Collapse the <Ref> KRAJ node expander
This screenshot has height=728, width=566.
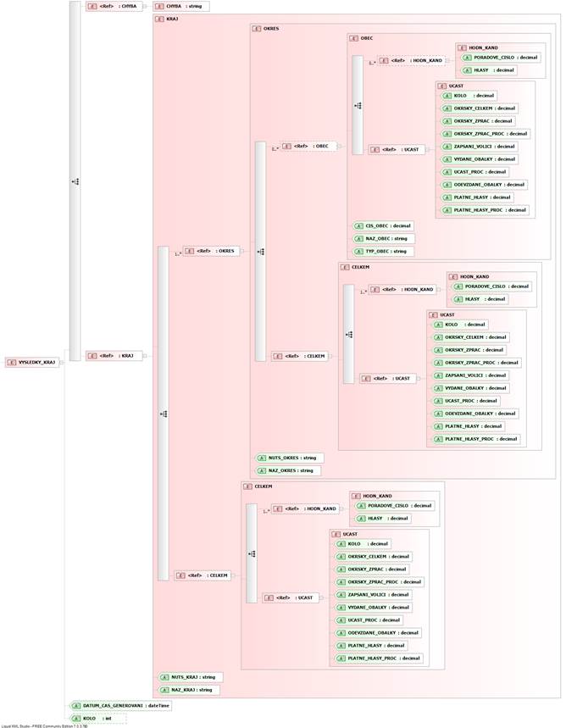tap(145, 356)
